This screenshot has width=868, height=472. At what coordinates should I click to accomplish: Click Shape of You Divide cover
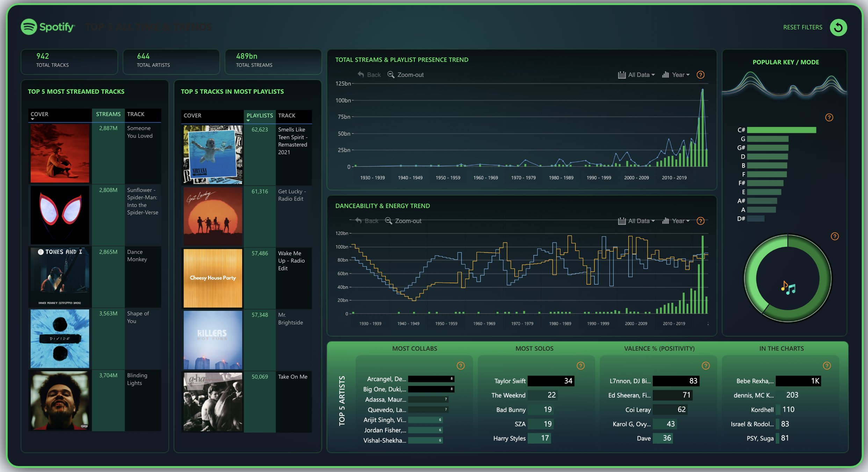pos(60,338)
